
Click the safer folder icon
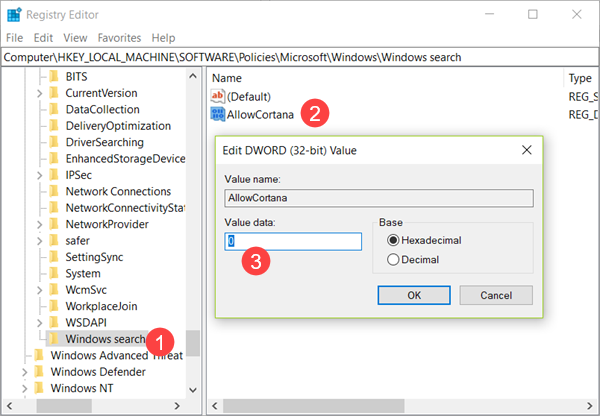click(x=54, y=241)
